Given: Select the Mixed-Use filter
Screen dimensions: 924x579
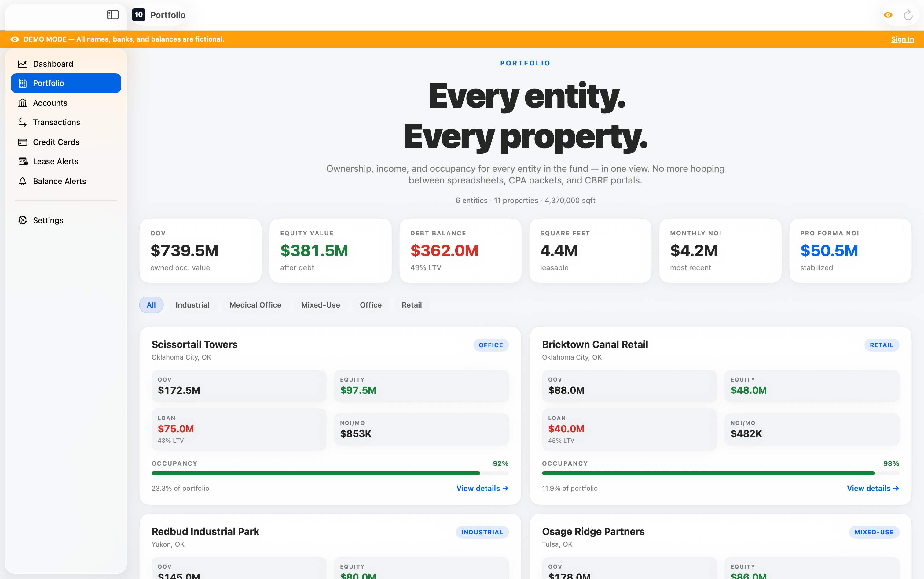Looking at the screenshot, I should [321, 305].
